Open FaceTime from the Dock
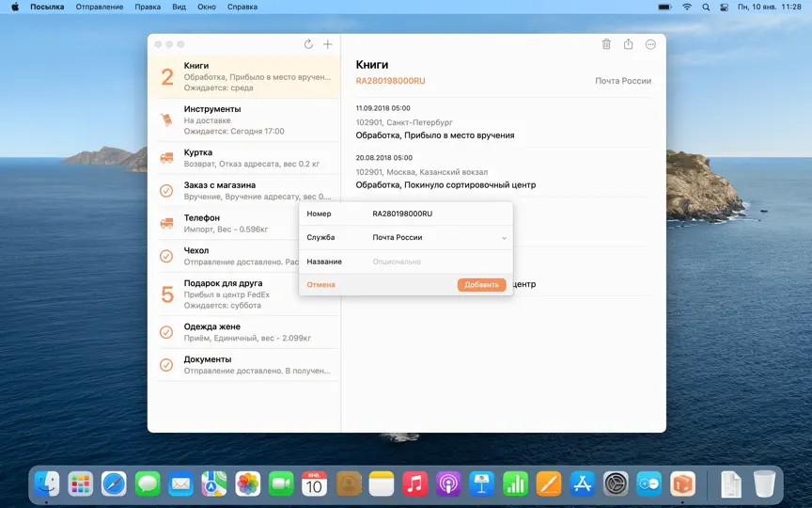 (281, 484)
